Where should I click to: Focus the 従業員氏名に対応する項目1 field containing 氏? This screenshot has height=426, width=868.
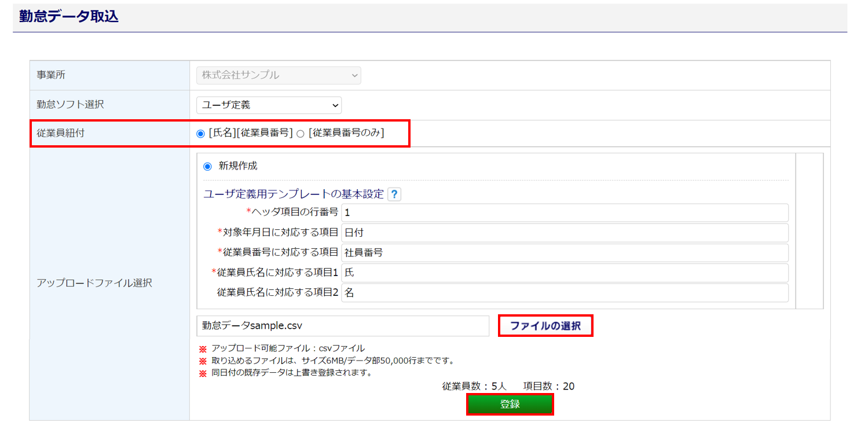coord(565,273)
